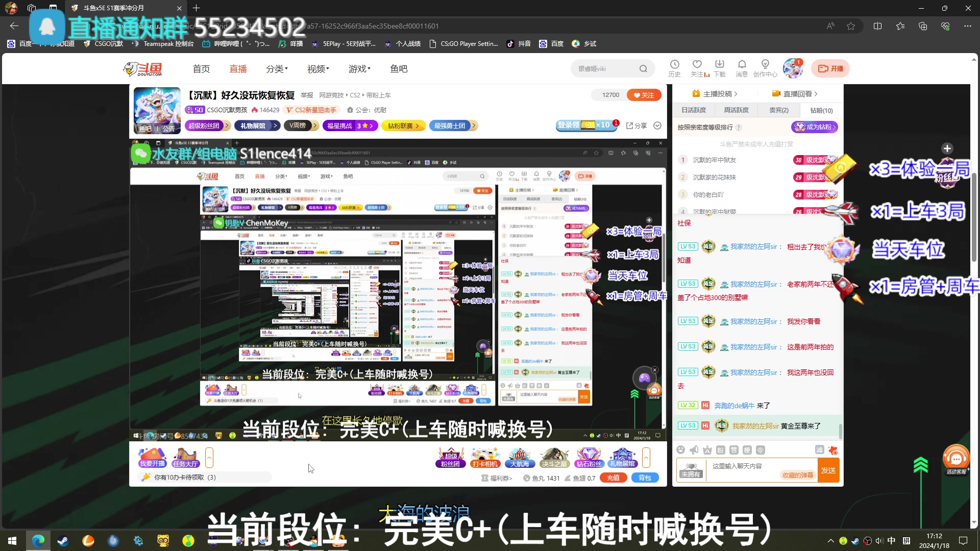This screenshot has width=980, height=551.
Task: Click the 成为钻粉 purple button
Action: pos(815,127)
